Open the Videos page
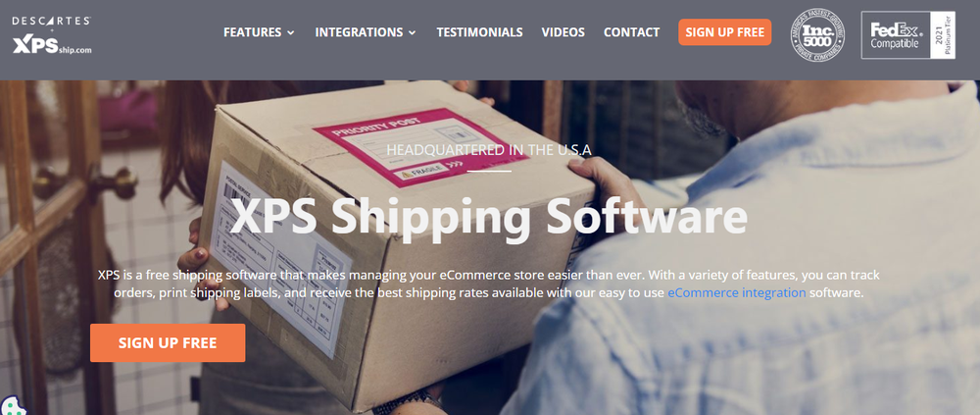Screen dimensions: 980x415 pos(563,32)
